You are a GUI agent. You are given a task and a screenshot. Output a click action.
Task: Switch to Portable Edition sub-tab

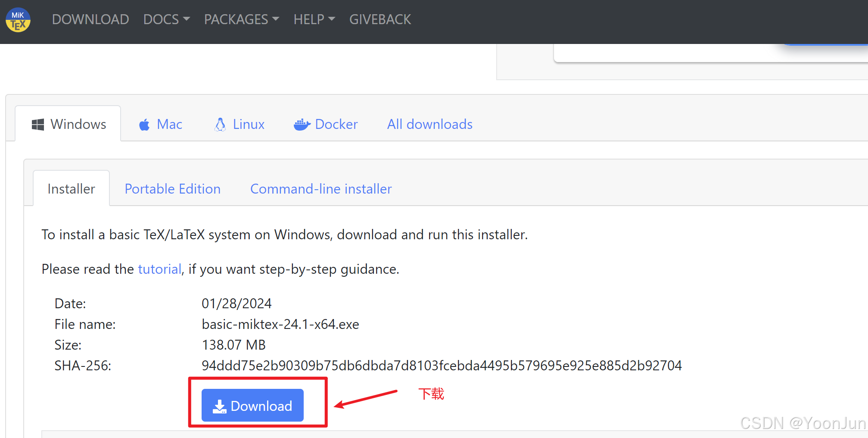click(x=173, y=189)
